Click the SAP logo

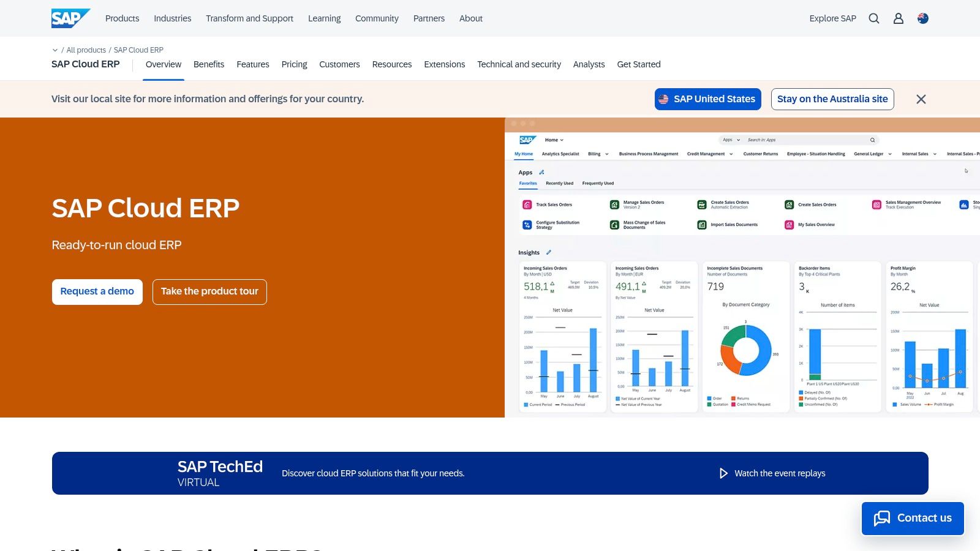70,18
